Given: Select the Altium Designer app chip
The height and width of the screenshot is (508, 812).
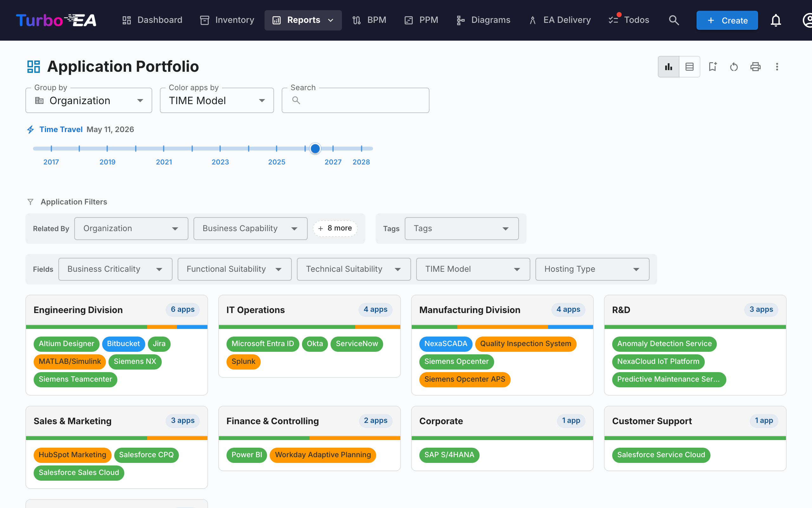Looking at the screenshot, I should (66, 344).
